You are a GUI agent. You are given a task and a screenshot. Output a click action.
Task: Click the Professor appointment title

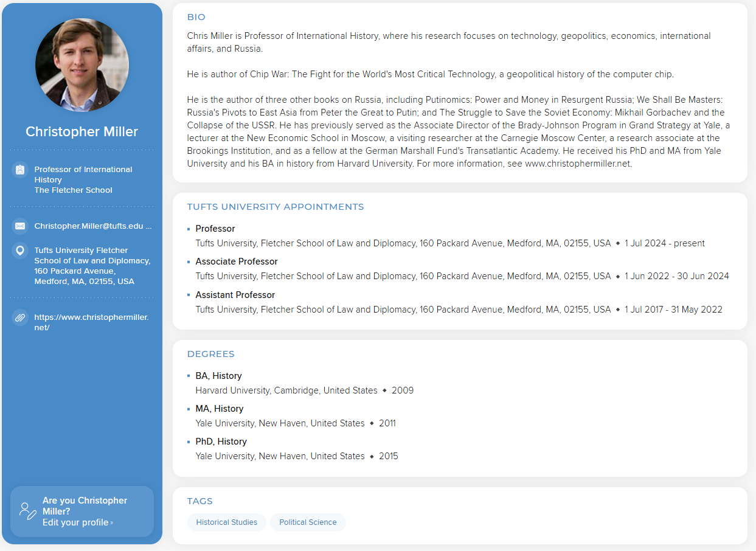tap(215, 229)
